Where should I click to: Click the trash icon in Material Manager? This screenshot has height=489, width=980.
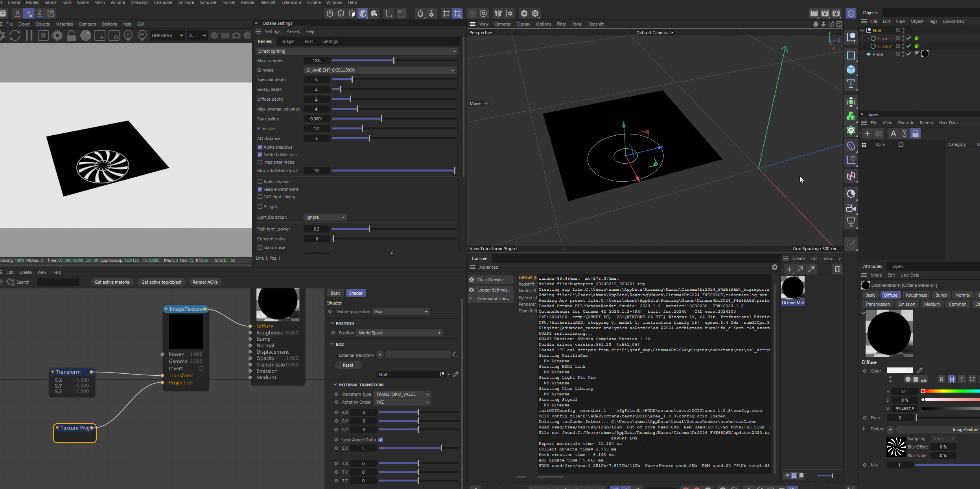837,269
